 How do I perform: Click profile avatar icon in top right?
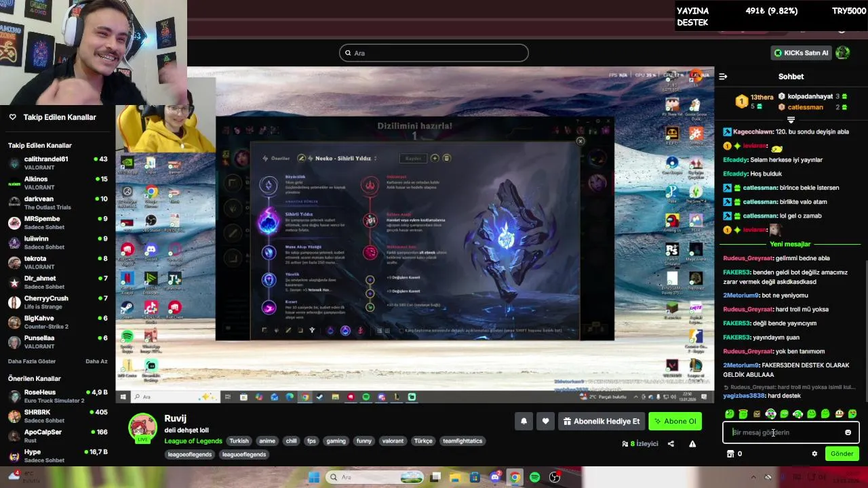click(842, 53)
